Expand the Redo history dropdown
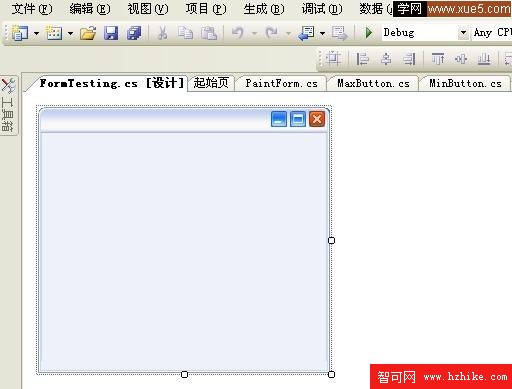Screen dimensions: 512x389 [288, 33]
